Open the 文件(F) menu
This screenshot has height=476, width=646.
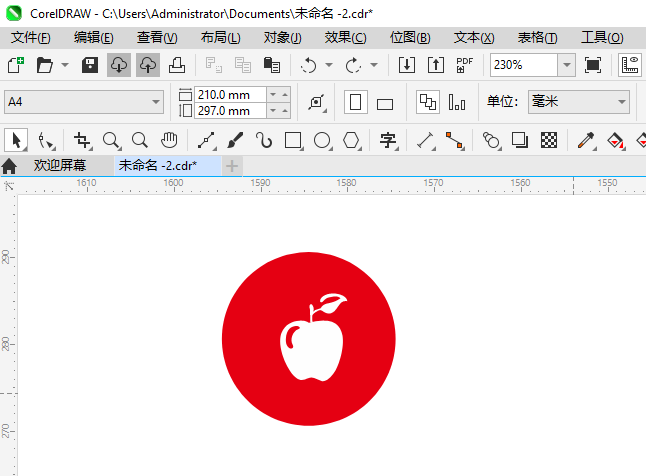[x=31, y=38]
